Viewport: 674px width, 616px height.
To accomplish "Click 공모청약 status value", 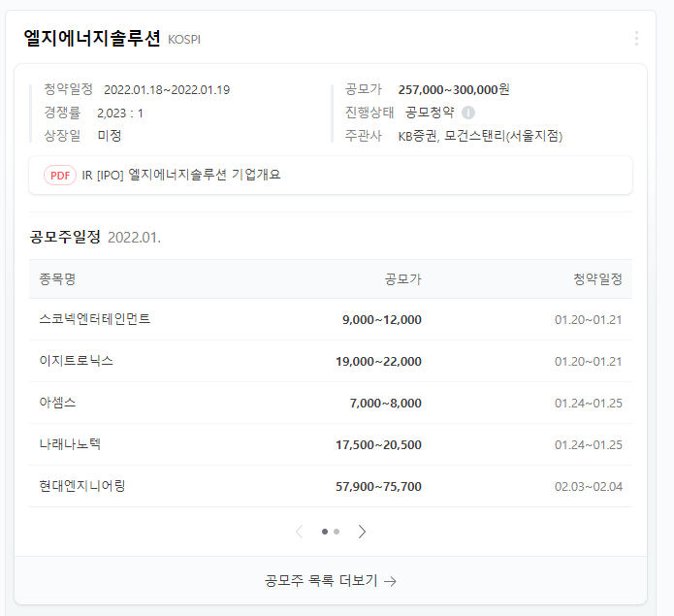I will [x=430, y=113].
